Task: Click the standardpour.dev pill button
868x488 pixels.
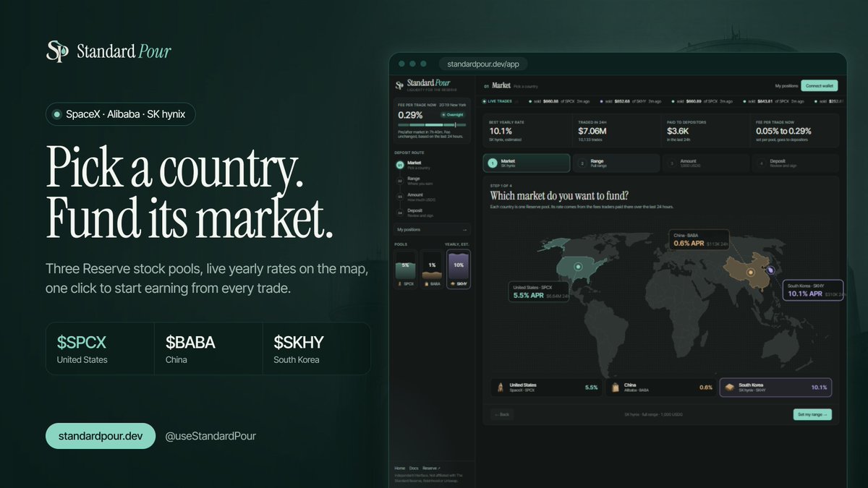Action: pos(101,436)
